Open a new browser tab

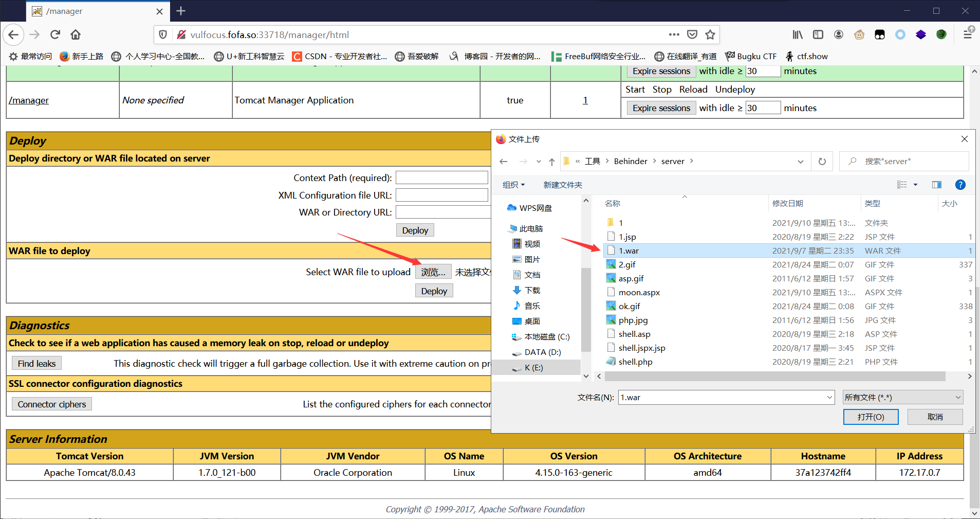(x=181, y=11)
